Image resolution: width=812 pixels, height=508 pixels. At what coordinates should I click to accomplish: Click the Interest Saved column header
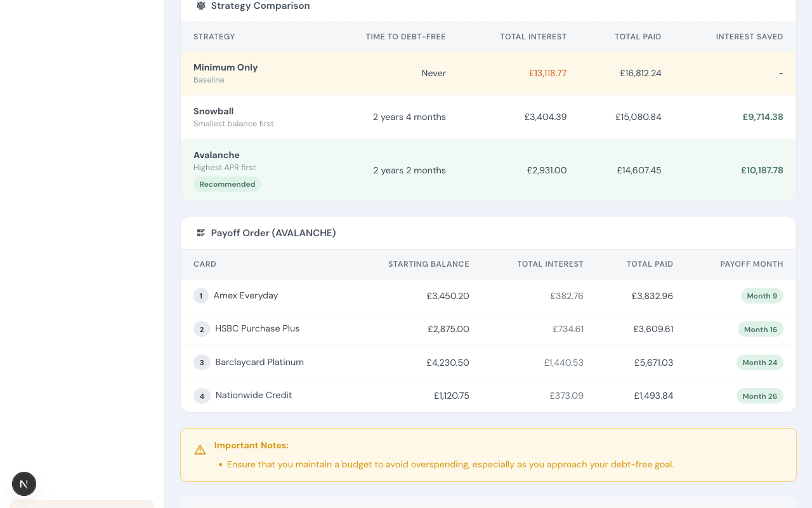pyautogui.click(x=749, y=37)
